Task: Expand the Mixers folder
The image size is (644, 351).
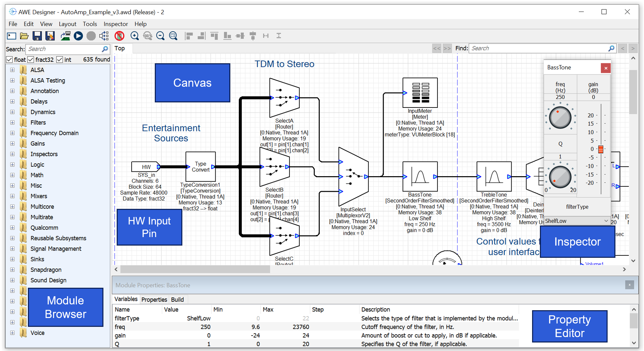Action: pyautogui.click(x=12, y=196)
